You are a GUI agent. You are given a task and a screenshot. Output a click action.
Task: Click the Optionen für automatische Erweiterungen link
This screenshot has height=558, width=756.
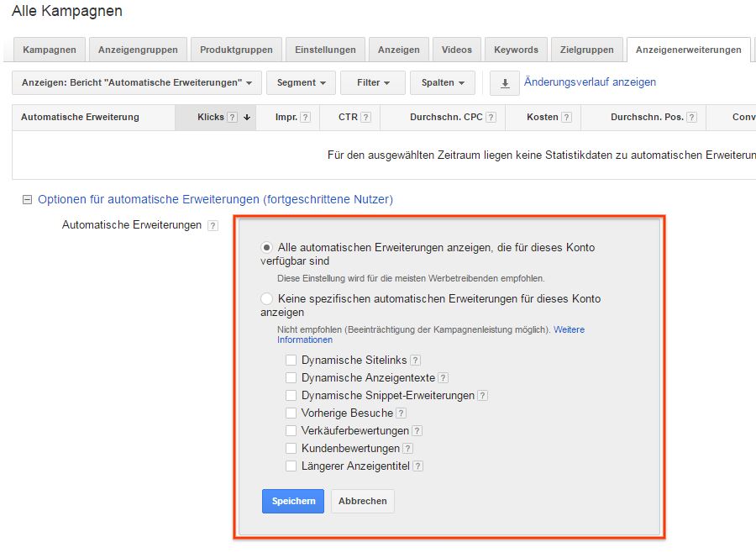click(216, 200)
